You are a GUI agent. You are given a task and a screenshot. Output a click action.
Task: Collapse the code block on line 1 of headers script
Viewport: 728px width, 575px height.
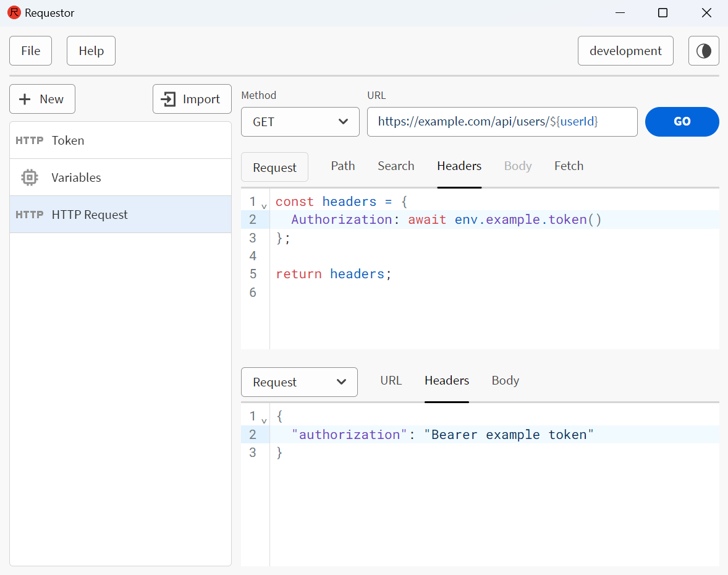[x=264, y=205]
